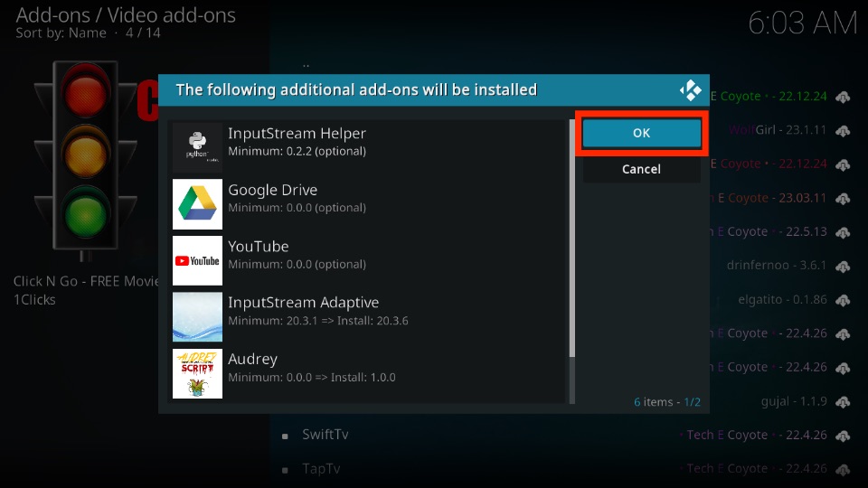Click 'Sort by: Name' header text
This screenshot has height=488, width=868.
[x=61, y=33]
